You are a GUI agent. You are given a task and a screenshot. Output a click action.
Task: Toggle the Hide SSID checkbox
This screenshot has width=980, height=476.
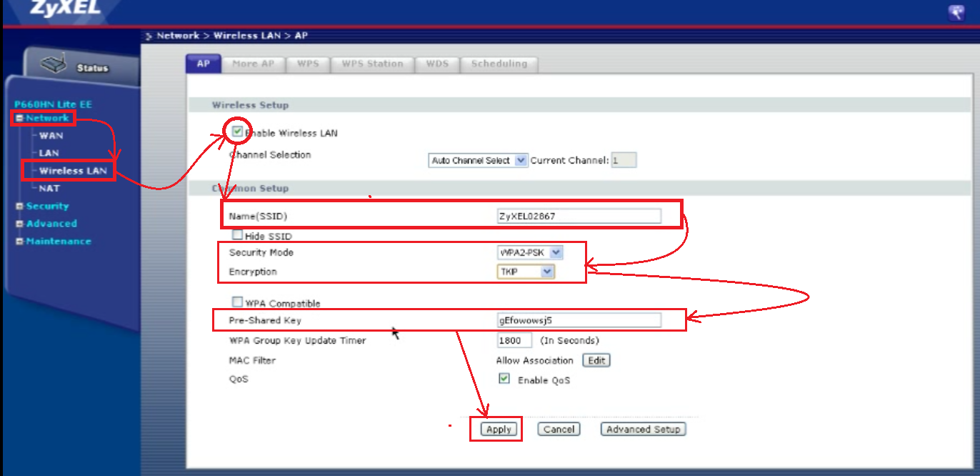point(237,234)
